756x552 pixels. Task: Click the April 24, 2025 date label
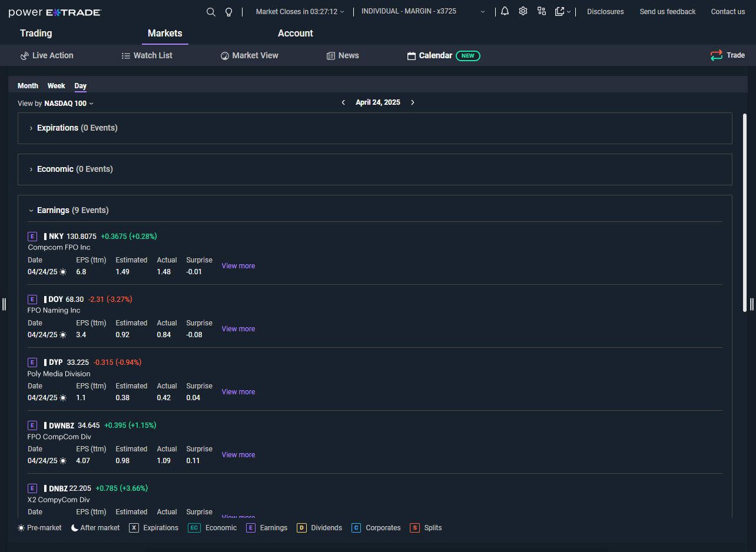click(x=378, y=102)
